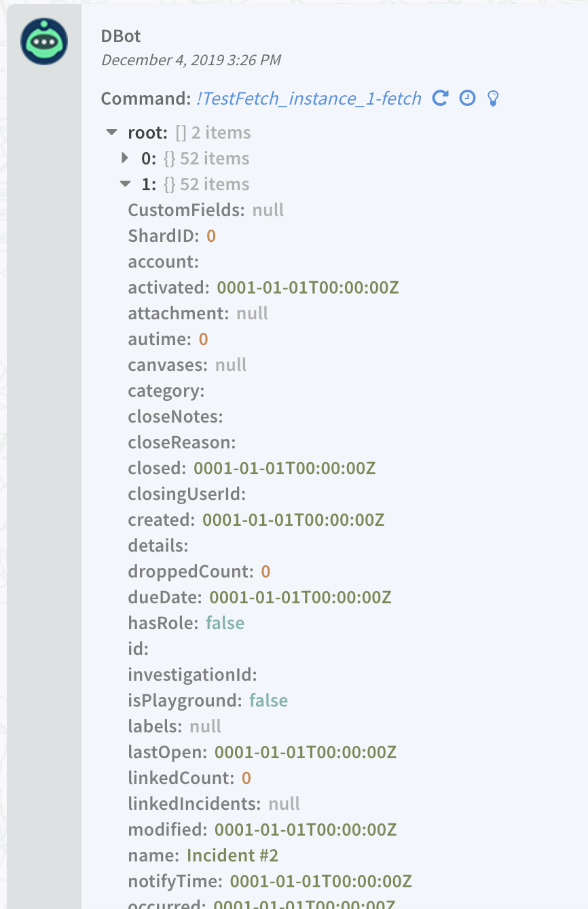Select the name value Incident #2
This screenshot has width=588, height=909.
[233, 855]
